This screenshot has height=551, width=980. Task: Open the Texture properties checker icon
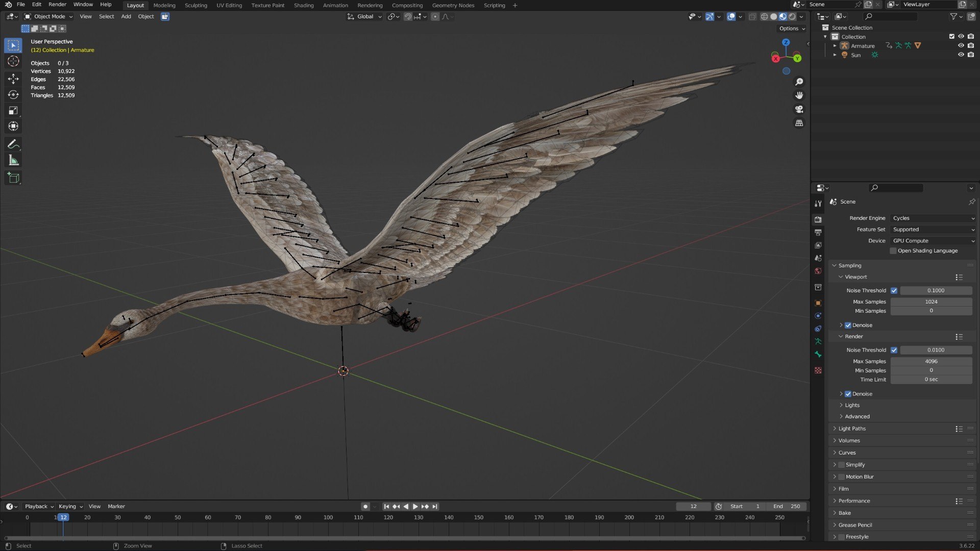(818, 370)
